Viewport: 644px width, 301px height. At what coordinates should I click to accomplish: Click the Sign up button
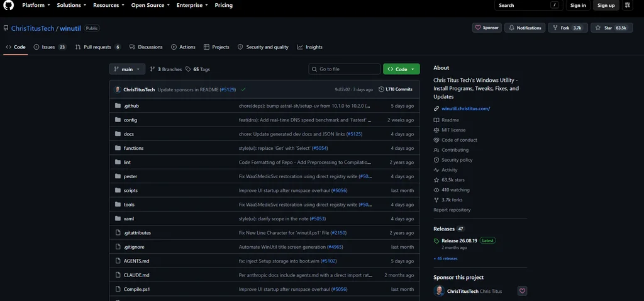tap(606, 5)
